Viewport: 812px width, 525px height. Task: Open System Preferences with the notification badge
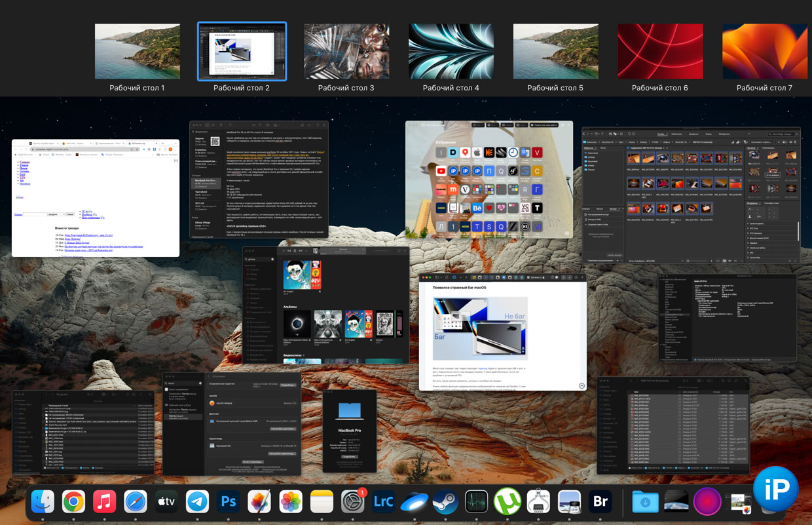(352, 502)
